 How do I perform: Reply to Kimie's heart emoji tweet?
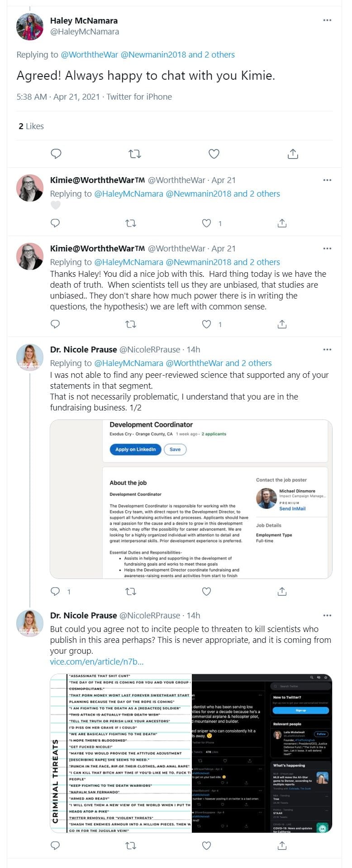click(56, 223)
